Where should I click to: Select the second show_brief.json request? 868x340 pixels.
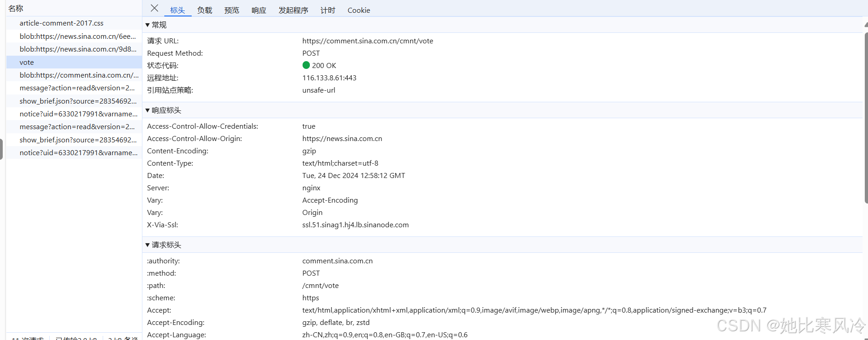click(74, 140)
